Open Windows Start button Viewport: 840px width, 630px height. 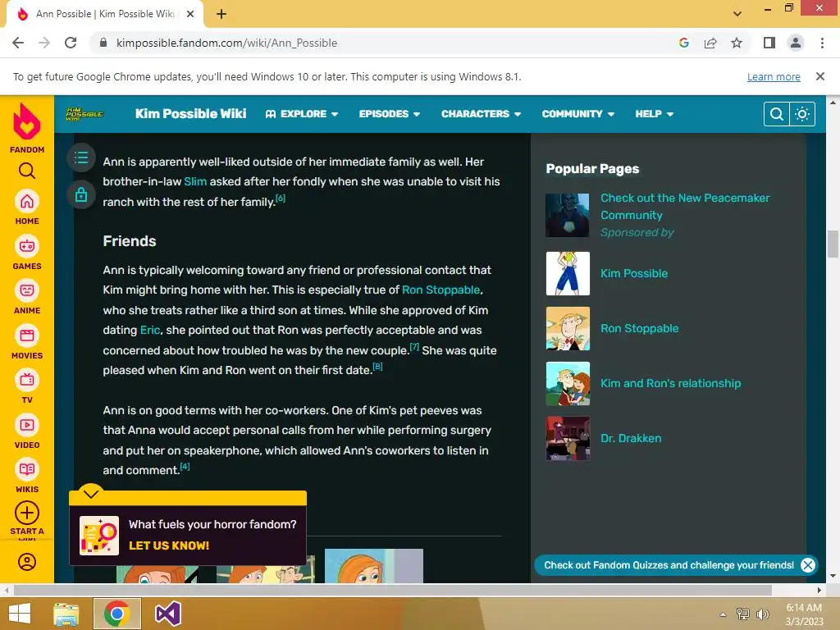(20, 614)
